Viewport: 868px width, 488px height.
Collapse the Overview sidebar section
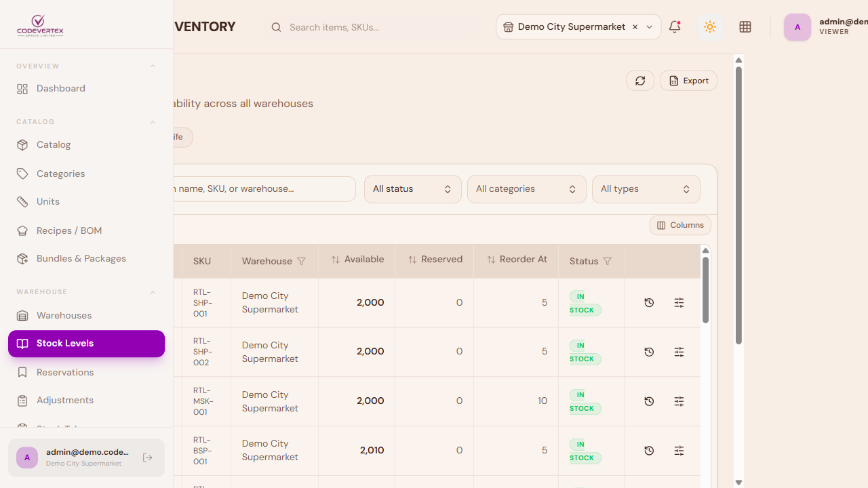pyautogui.click(x=153, y=66)
